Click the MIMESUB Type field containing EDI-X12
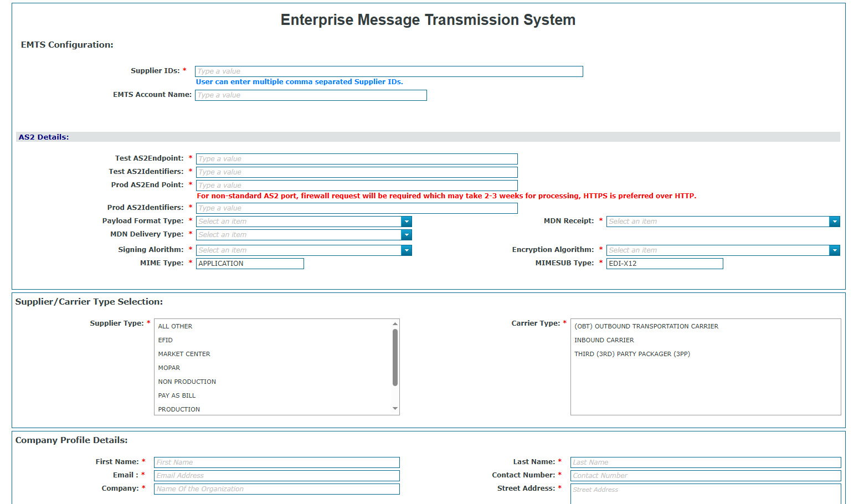The width and height of the screenshot is (864, 504). click(x=664, y=263)
